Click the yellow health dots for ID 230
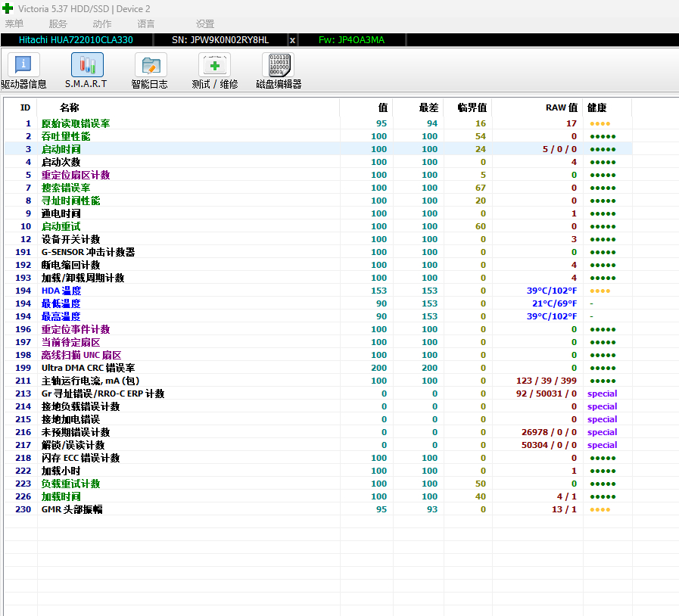Image resolution: width=679 pixels, height=616 pixels. pyautogui.click(x=600, y=509)
